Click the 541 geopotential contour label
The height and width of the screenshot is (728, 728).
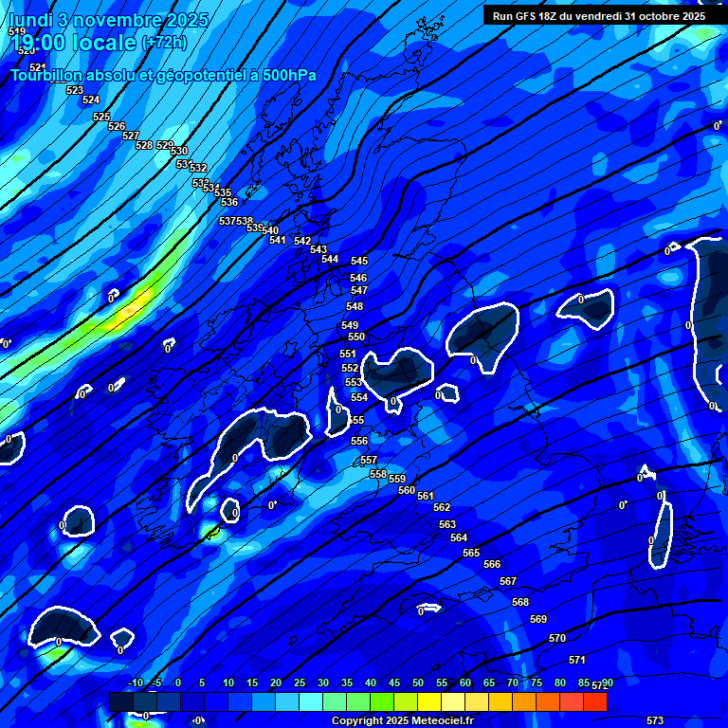tap(277, 240)
